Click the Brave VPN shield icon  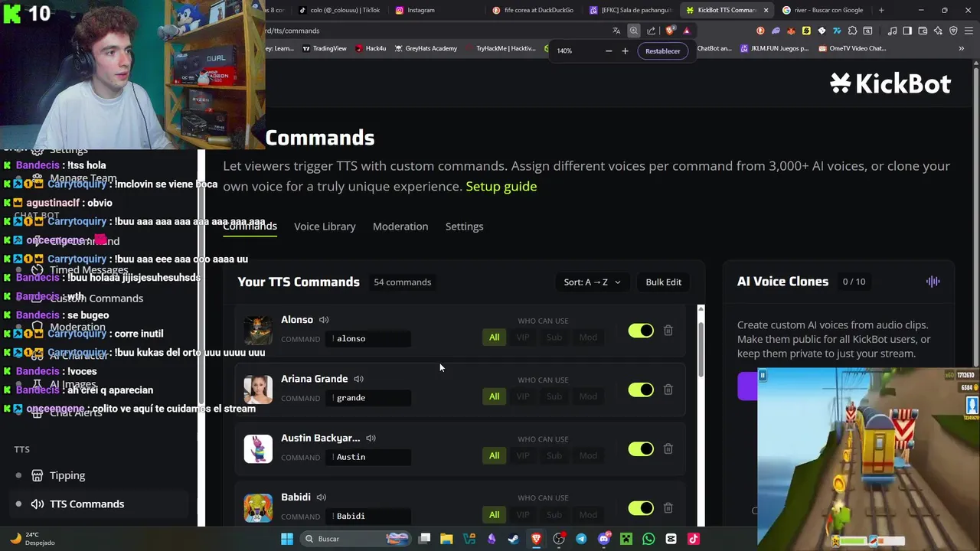pyautogui.click(x=953, y=31)
